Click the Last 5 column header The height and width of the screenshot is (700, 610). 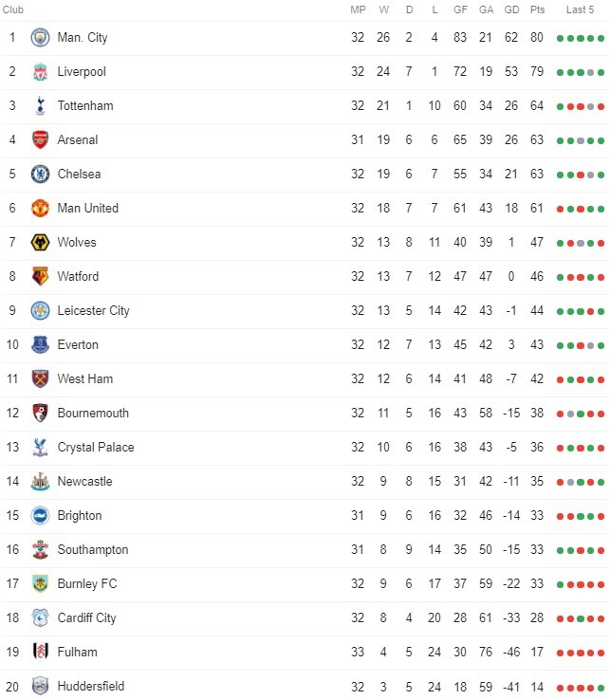coord(580,9)
